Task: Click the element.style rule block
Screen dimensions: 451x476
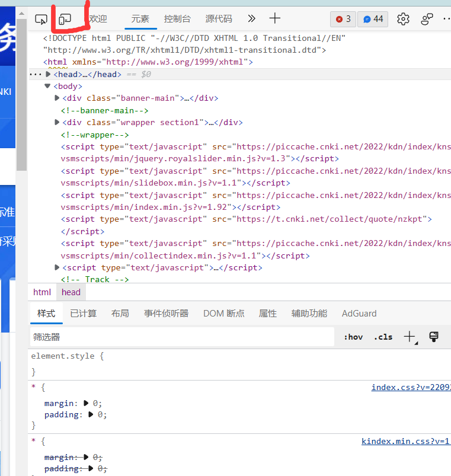Action: pos(239,364)
